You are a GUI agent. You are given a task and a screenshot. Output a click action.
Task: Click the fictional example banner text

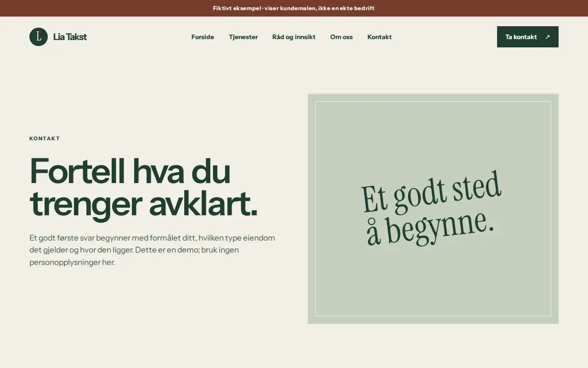click(x=294, y=8)
